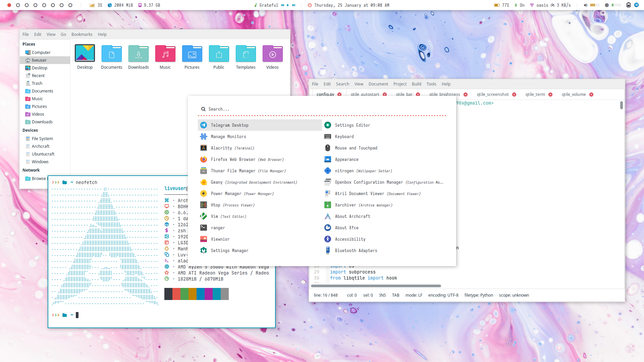Skip to next track in bar
Viewport: 644px width, 362px height.
[293, 5]
